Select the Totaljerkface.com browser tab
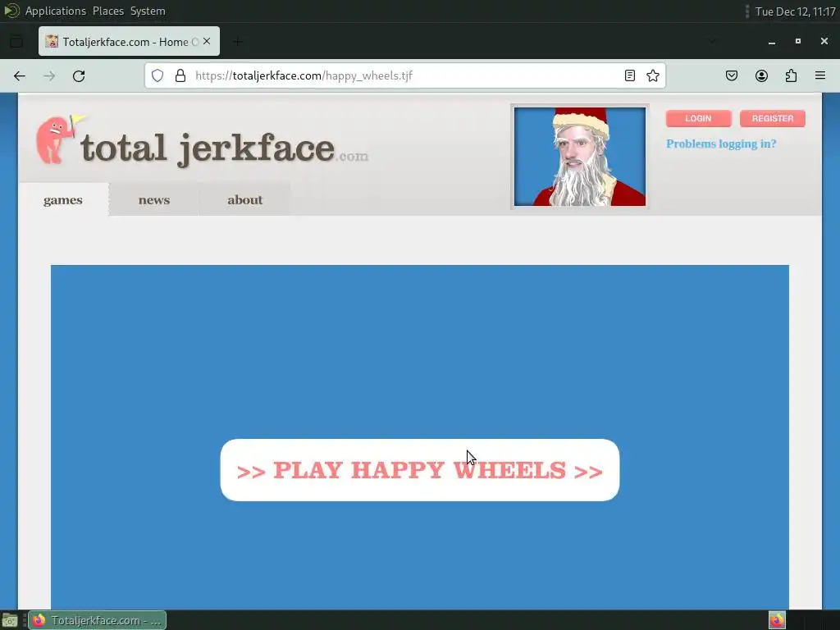The image size is (840, 630). tap(129, 41)
